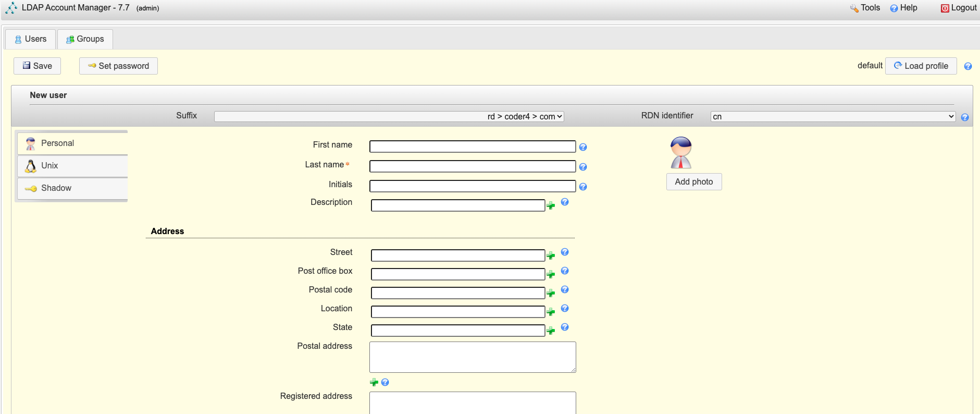This screenshot has width=980, height=414.
Task: Switch to the Groups tab
Action: 85,39
